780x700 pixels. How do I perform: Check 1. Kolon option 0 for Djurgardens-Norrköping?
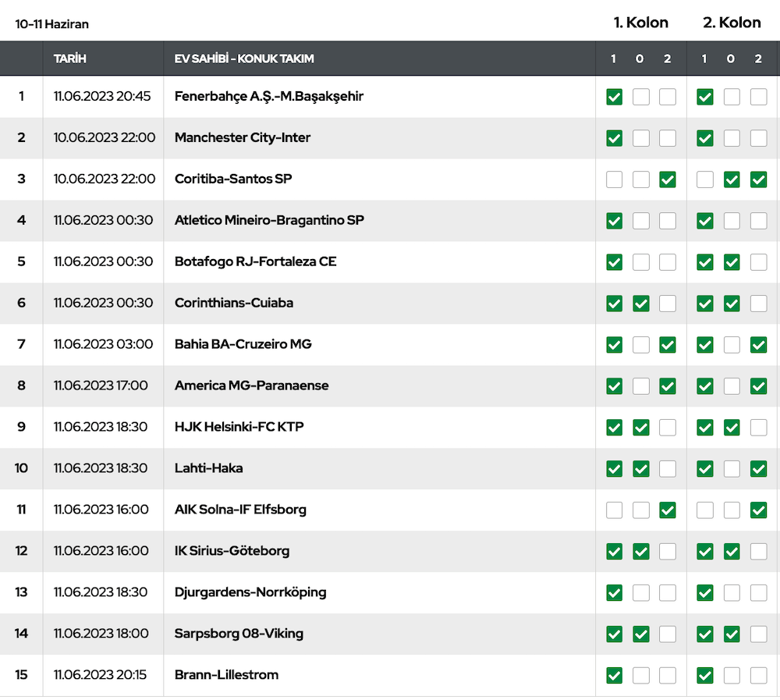pos(640,592)
